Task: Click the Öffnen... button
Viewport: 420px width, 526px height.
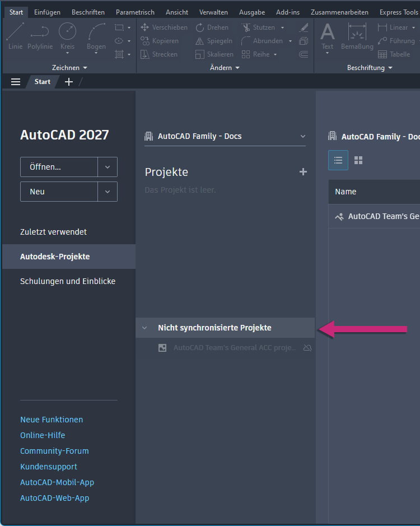Action: point(59,167)
